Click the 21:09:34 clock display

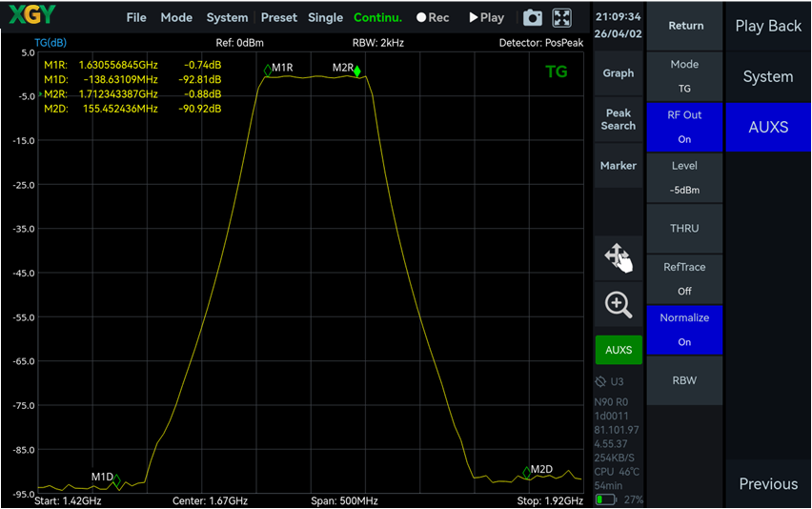point(618,16)
